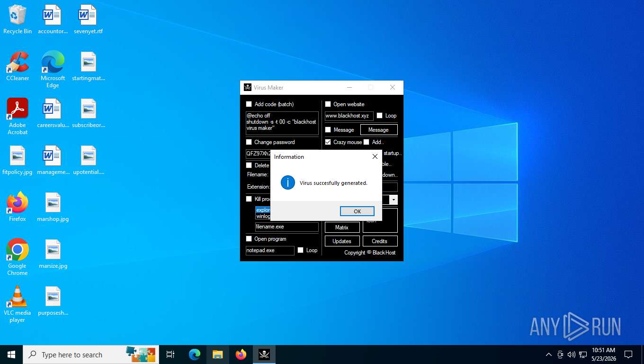Open the Meet Now tray icon
This screenshot has width=644, height=364.
[560, 355]
